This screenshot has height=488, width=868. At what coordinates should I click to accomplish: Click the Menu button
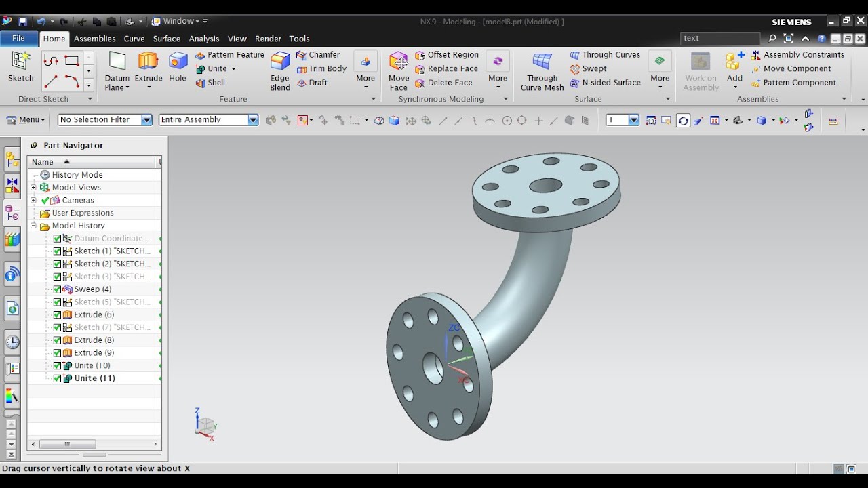pyautogui.click(x=26, y=120)
